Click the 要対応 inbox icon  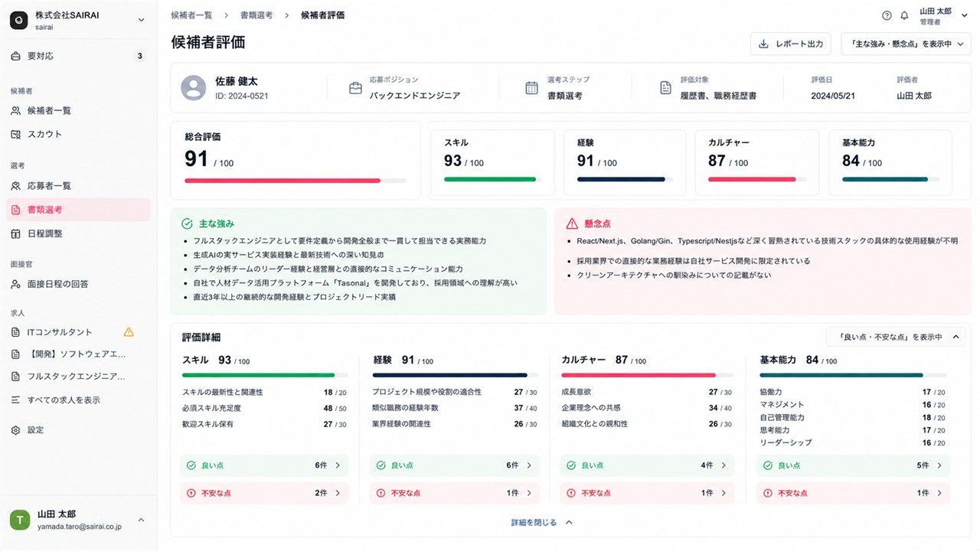pos(16,56)
